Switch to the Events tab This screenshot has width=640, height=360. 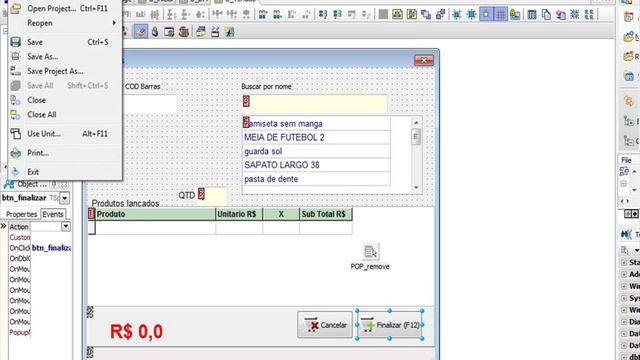(53, 214)
